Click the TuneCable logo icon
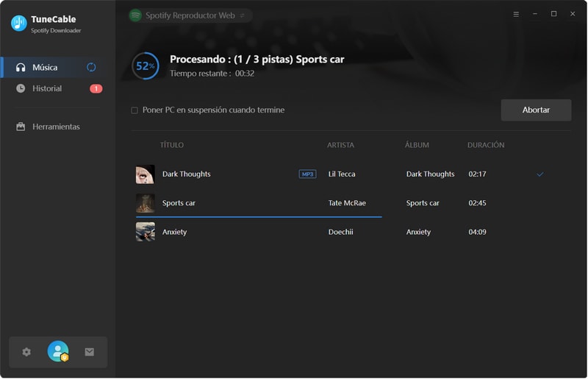 coord(18,24)
